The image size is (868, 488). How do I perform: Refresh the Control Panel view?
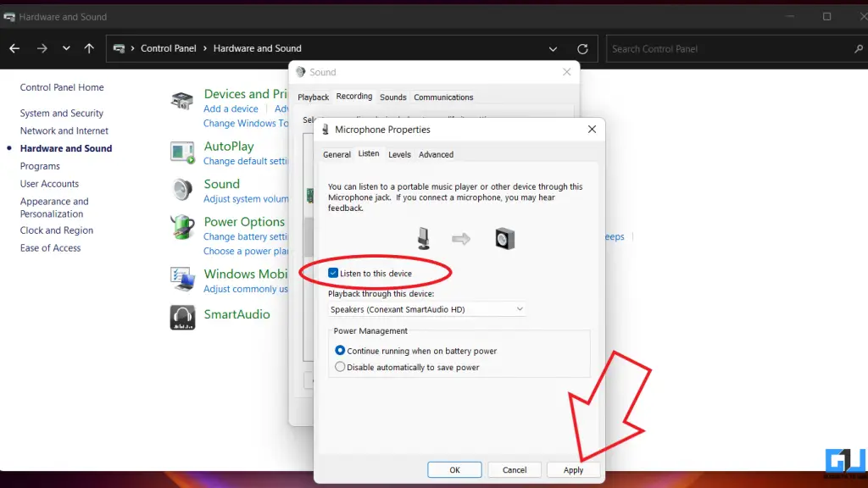tap(582, 48)
